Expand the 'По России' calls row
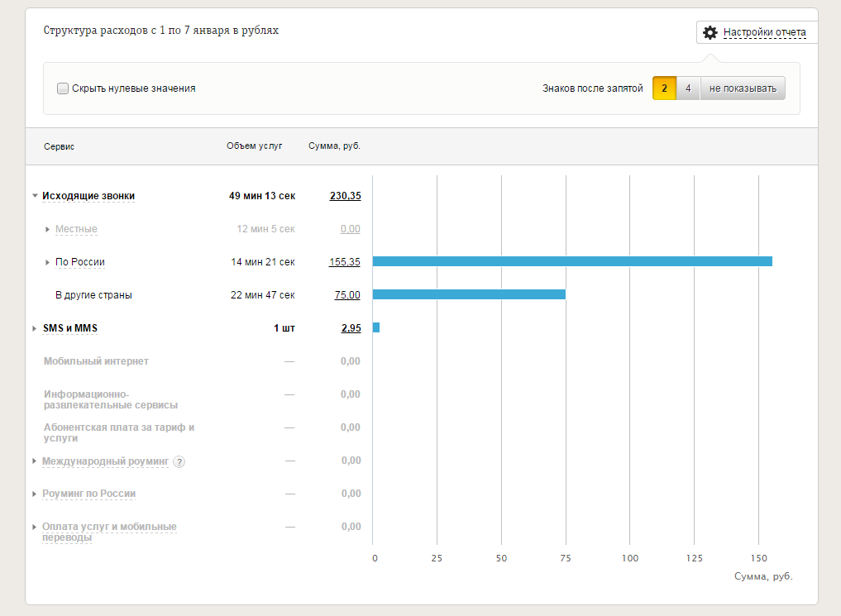841x616 pixels. click(48, 262)
